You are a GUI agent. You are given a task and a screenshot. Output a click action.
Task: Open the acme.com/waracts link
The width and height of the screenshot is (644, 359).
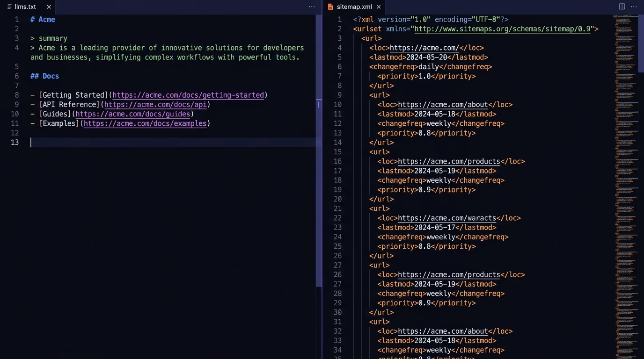pyautogui.click(x=447, y=218)
